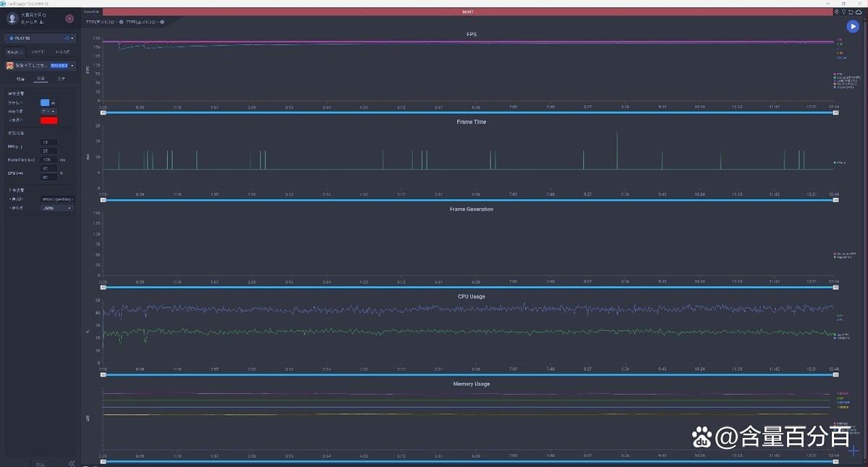Click the user avatar in sidebar
This screenshot has height=467, width=868.
[x=12, y=18]
